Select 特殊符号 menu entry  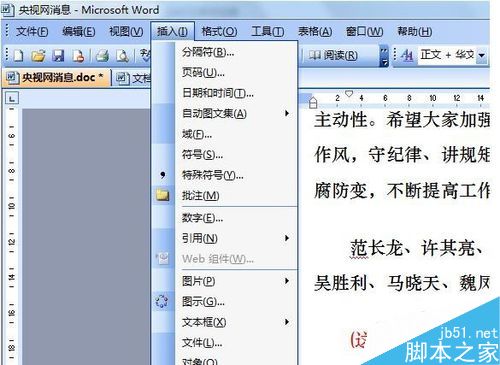tap(235, 175)
